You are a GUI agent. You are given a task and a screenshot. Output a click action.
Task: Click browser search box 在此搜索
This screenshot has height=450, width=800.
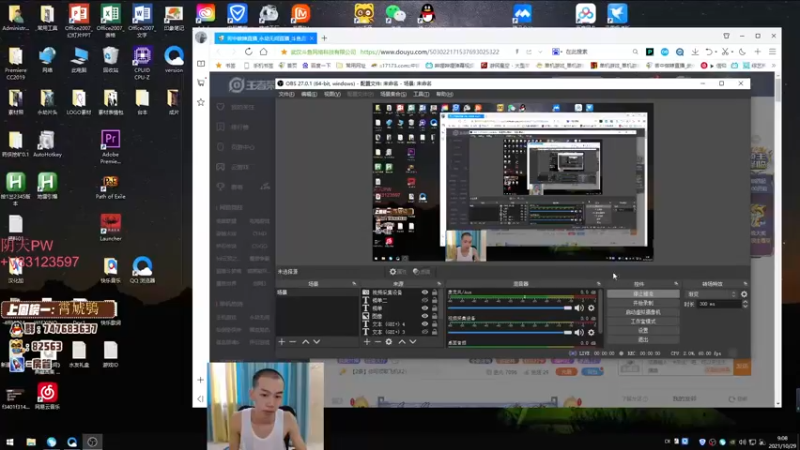click(594, 52)
